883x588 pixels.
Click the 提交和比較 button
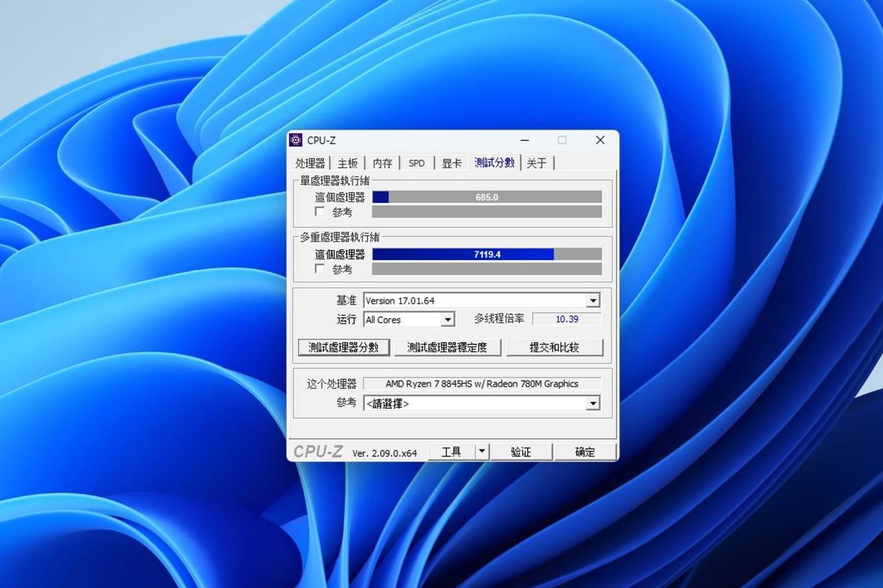point(555,347)
